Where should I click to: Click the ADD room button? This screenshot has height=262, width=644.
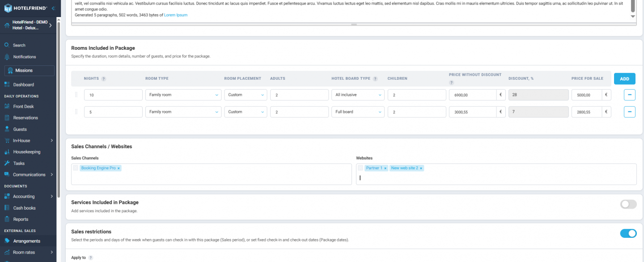[624, 79]
